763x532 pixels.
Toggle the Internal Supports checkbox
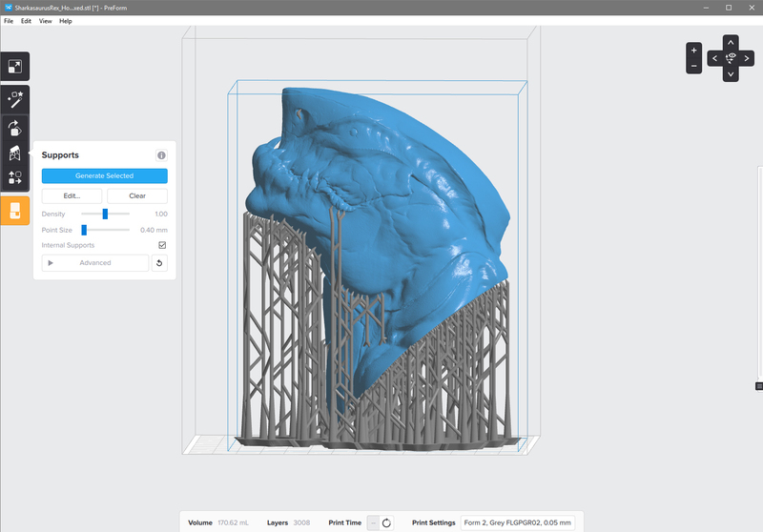tap(162, 245)
